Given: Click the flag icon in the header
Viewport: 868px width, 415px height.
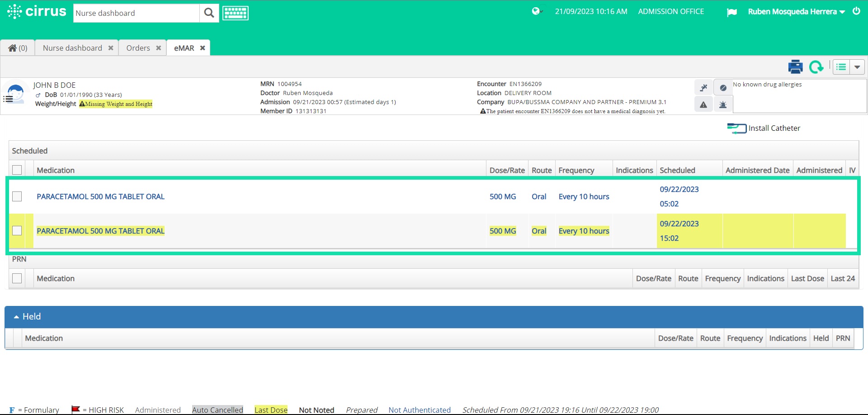Looking at the screenshot, I should pos(731,12).
